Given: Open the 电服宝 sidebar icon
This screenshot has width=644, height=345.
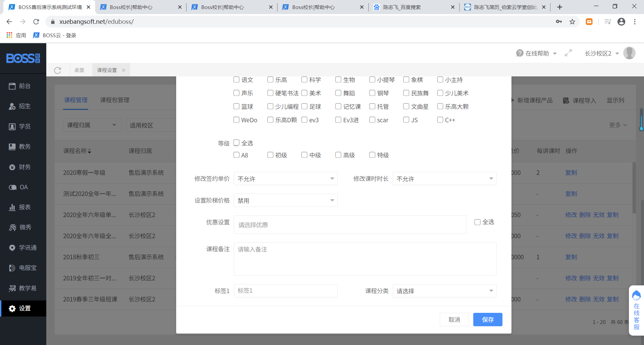Looking at the screenshot, I should click(12, 268).
